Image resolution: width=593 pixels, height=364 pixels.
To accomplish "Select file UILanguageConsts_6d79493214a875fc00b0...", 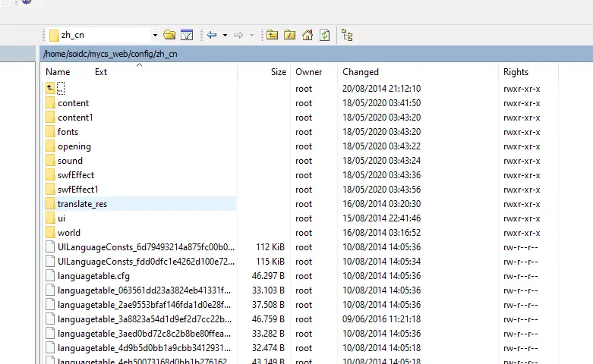I will [x=146, y=247].
